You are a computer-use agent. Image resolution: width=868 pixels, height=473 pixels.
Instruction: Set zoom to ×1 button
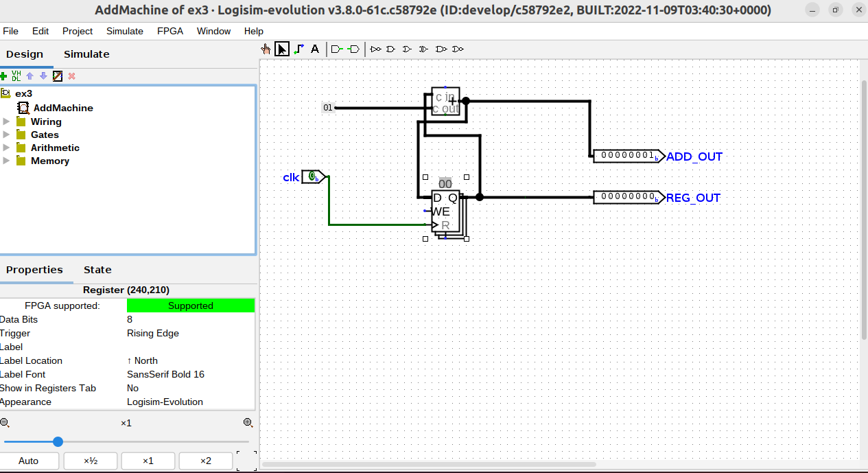148,461
